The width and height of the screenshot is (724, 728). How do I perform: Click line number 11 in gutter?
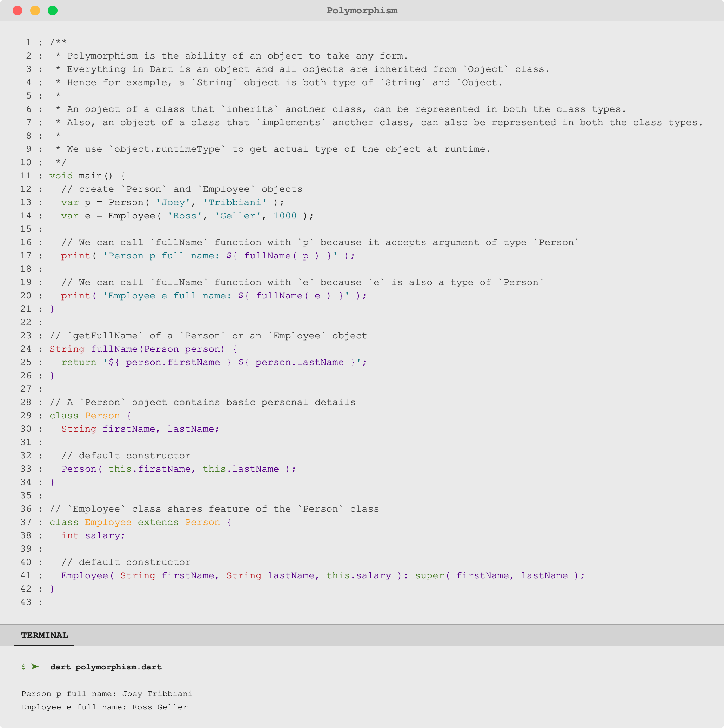[x=26, y=176]
